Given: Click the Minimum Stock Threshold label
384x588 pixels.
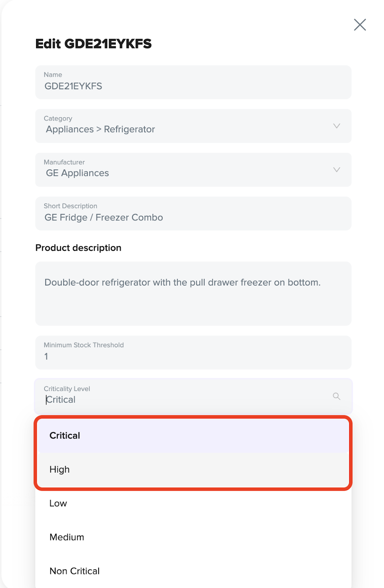Looking at the screenshot, I should pos(84,345).
